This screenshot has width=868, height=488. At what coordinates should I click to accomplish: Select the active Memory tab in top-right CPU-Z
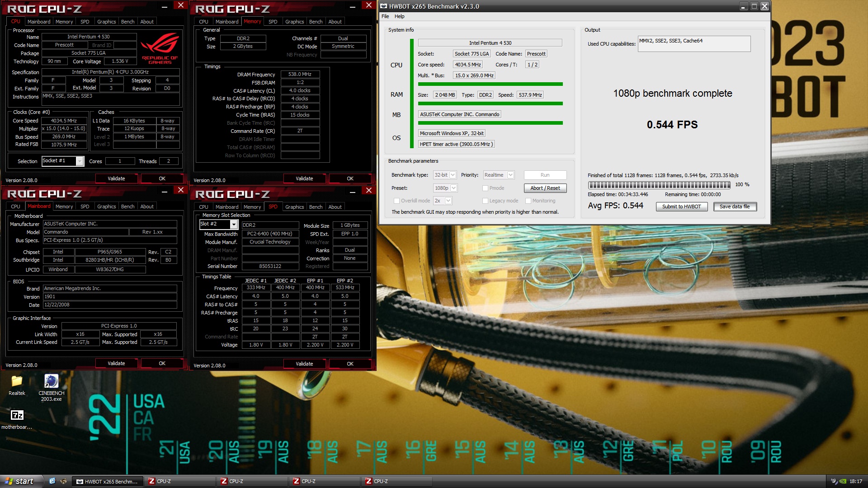pyautogui.click(x=252, y=21)
